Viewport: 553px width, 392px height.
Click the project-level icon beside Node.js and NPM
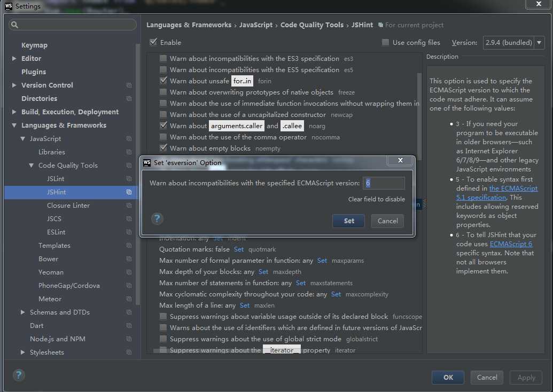(129, 339)
